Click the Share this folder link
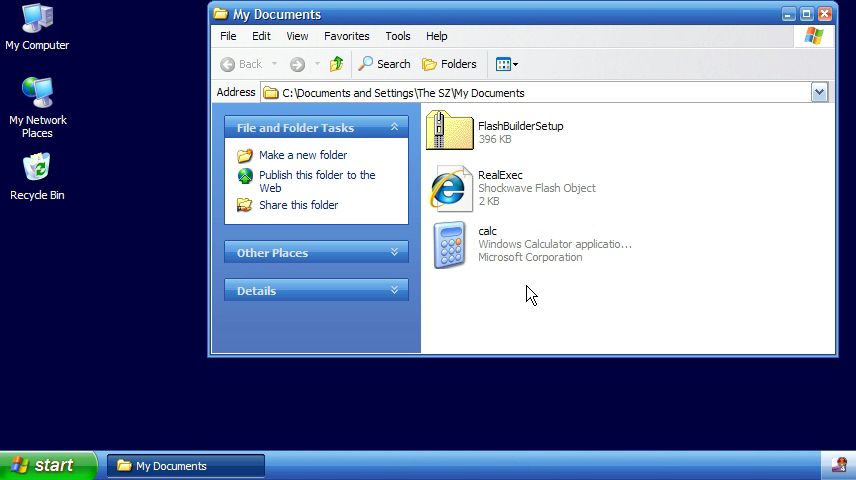Screen dimensions: 856x480 tap(298, 205)
